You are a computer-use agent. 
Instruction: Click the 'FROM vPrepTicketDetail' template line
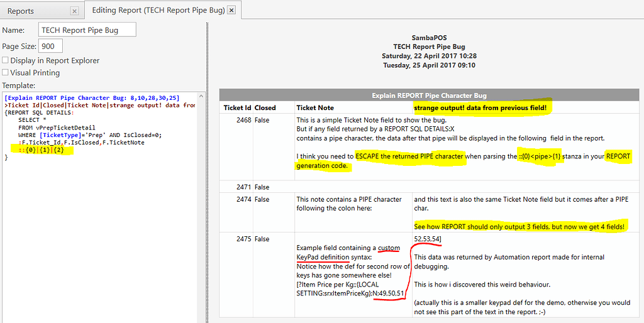coord(57,128)
